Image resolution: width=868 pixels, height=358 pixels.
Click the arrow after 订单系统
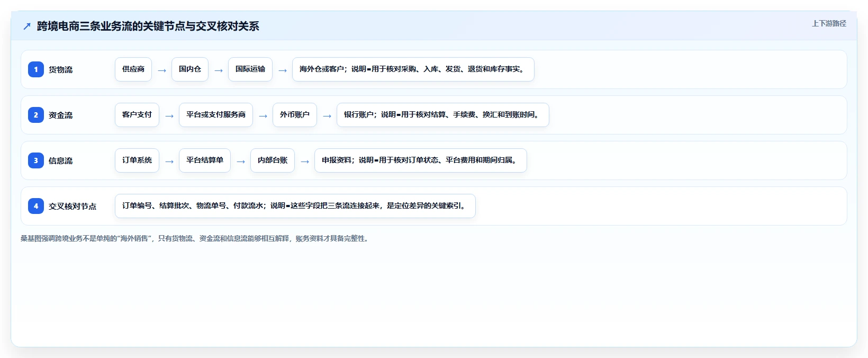pyautogui.click(x=169, y=162)
